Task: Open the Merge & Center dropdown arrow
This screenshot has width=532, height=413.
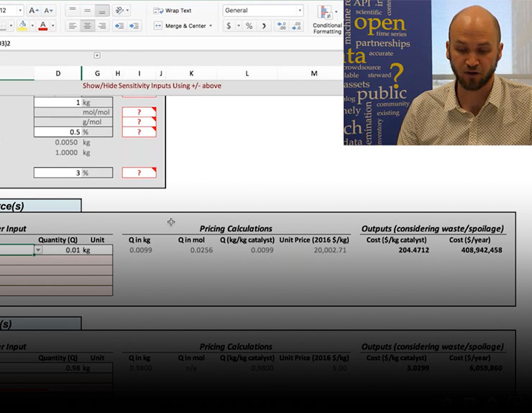Action: [x=211, y=26]
